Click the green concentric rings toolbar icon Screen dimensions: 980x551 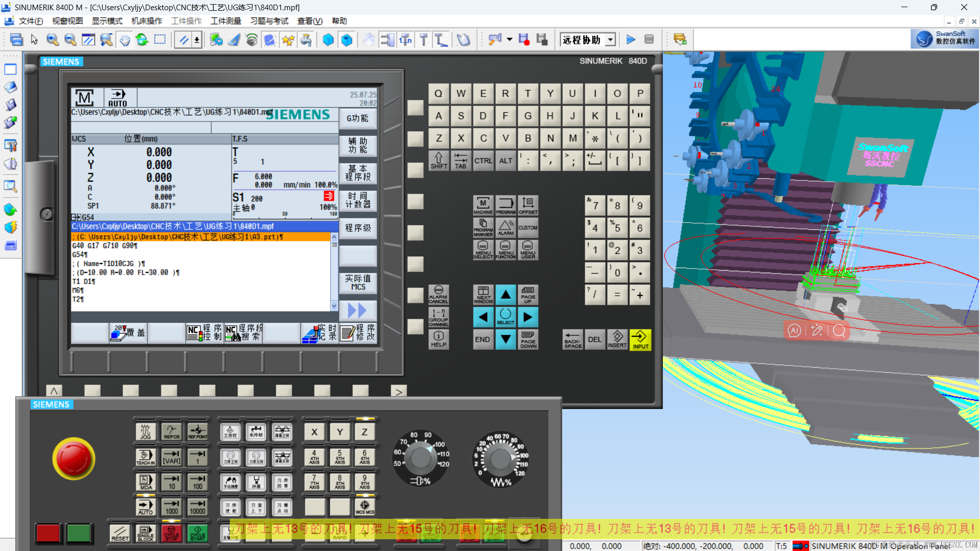[x=252, y=40]
